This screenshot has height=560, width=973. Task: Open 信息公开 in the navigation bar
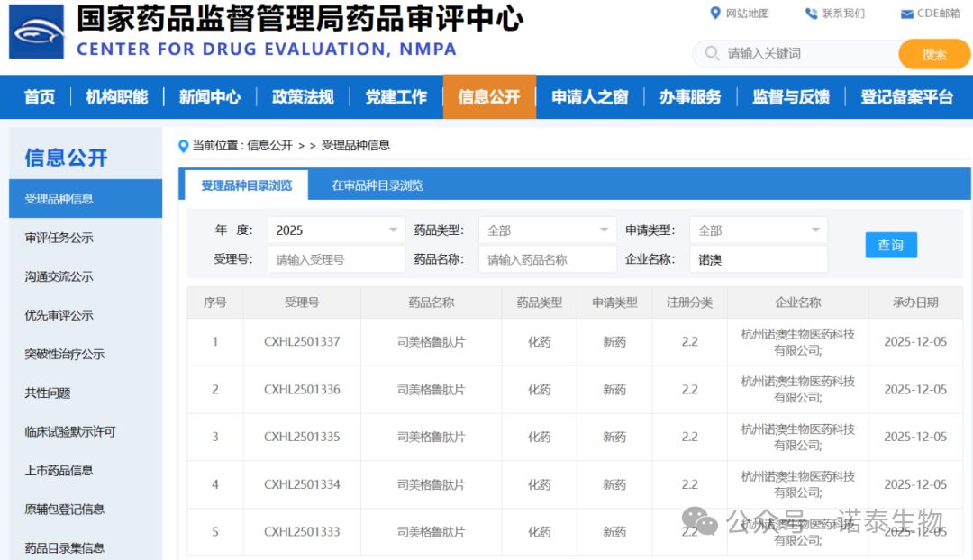(x=489, y=97)
